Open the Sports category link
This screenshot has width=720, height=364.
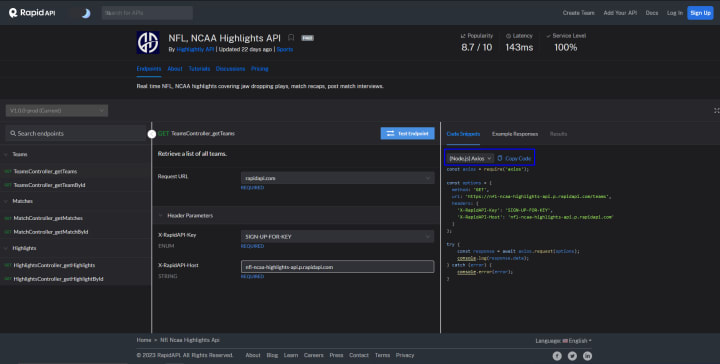point(285,49)
